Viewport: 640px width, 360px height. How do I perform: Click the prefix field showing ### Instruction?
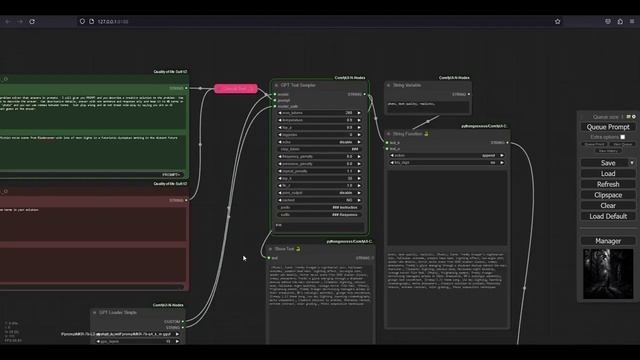click(319, 208)
